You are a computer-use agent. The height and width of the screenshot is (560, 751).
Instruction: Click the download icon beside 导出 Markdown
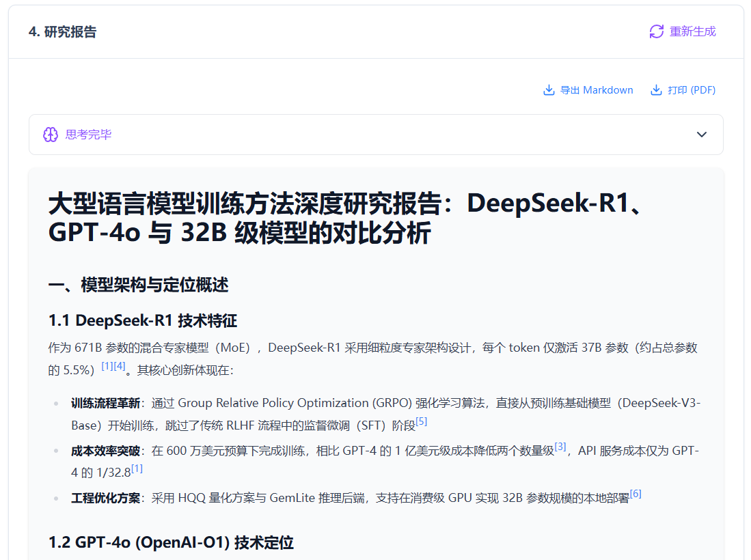pos(548,90)
